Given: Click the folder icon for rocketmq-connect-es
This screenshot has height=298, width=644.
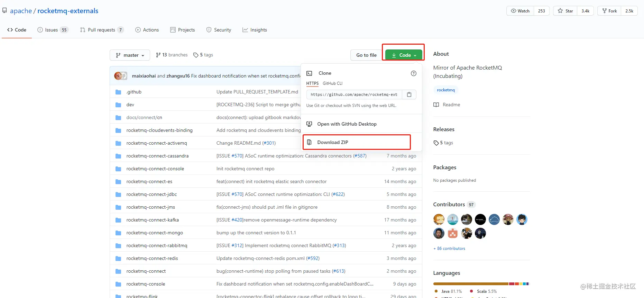Looking at the screenshot, I should coord(118,182).
